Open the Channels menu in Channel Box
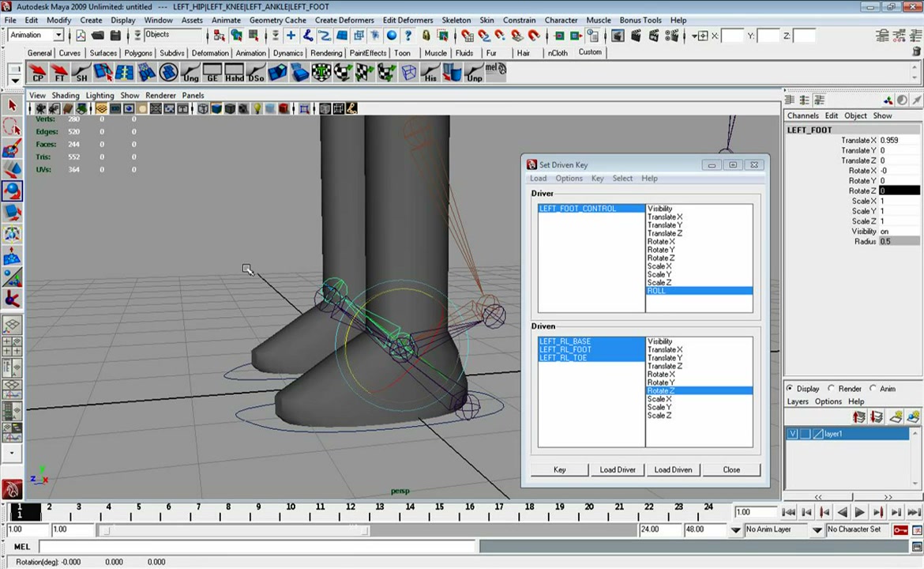This screenshot has width=924, height=569. tap(802, 116)
